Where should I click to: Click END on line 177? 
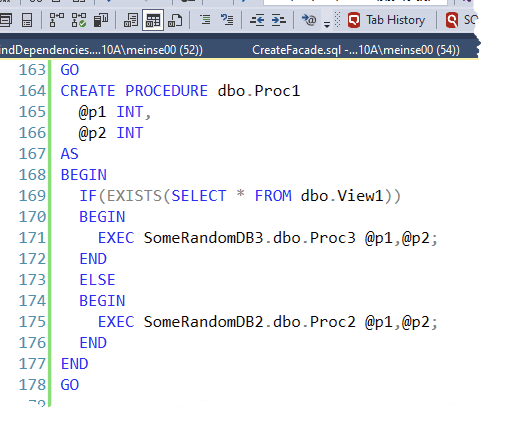[74, 364]
